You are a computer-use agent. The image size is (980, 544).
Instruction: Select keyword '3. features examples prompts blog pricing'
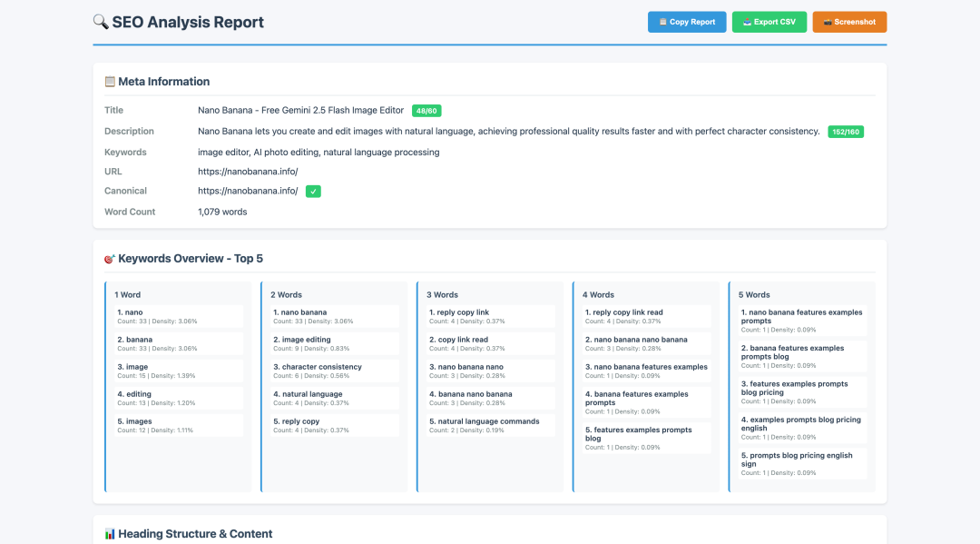coord(802,392)
